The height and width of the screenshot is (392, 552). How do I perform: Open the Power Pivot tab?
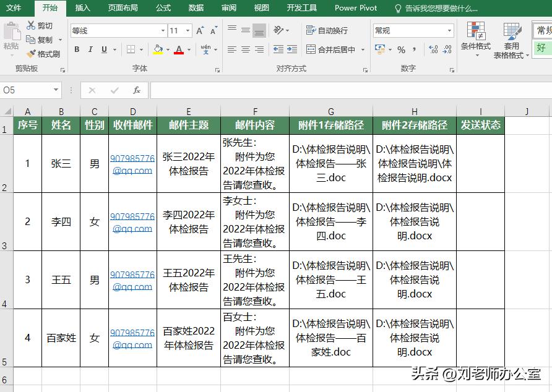click(356, 8)
